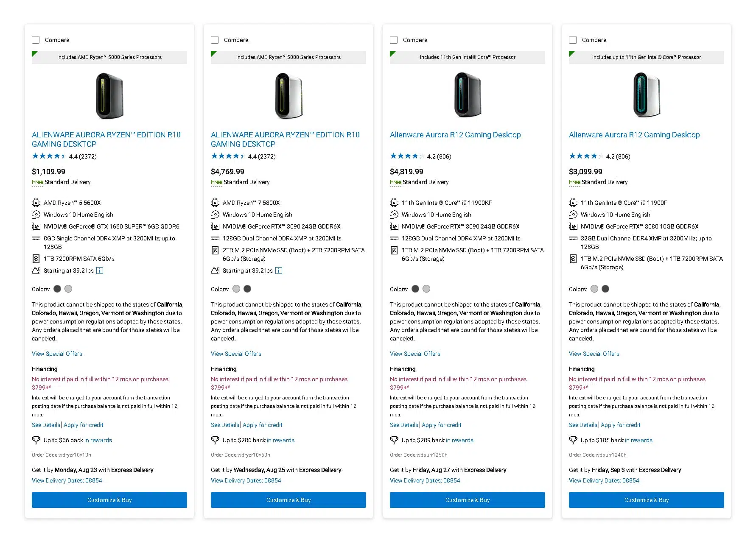Click weight info icon on $1,109.99 desktop
Image resolution: width=756 pixels, height=544 pixels.
click(100, 271)
